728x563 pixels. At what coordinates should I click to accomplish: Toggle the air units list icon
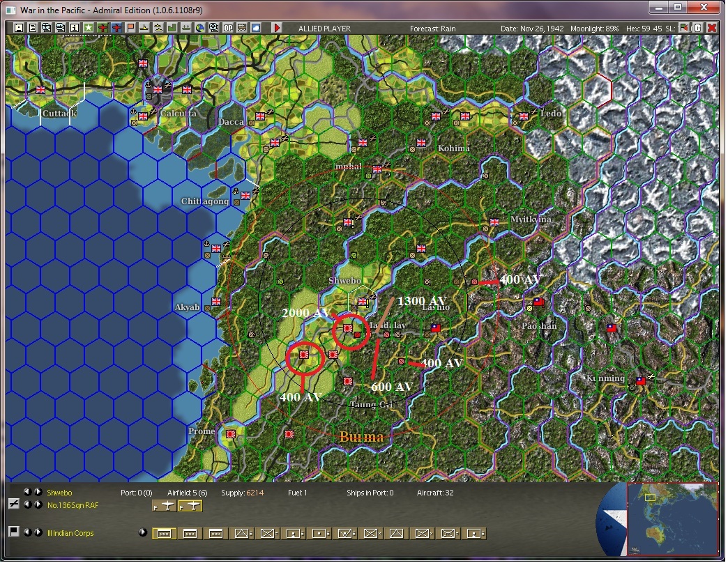14,504
